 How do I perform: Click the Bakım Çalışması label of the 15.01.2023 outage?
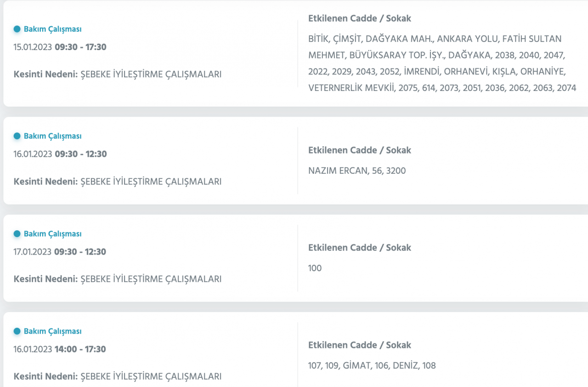click(x=52, y=29)
